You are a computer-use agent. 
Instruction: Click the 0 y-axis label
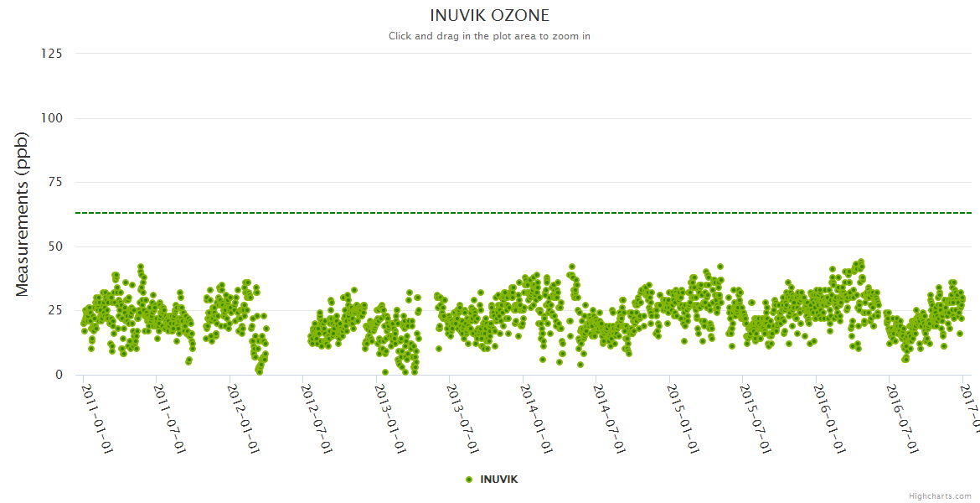click(x=59, y=375)
